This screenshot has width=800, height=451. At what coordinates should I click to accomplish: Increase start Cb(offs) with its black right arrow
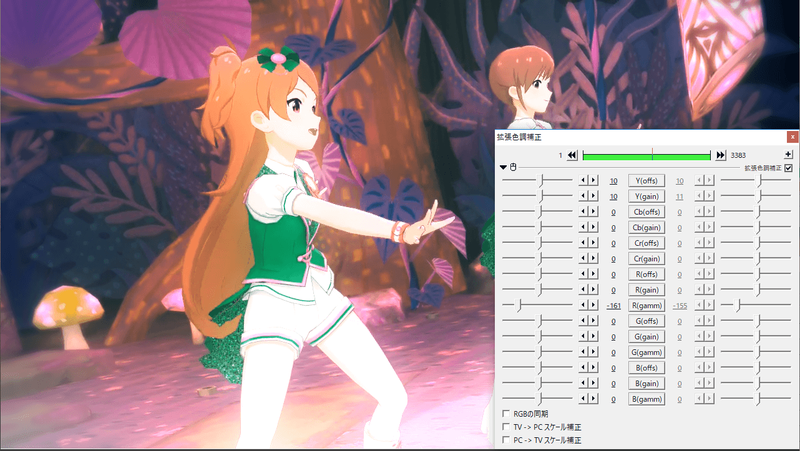(593, 211)
